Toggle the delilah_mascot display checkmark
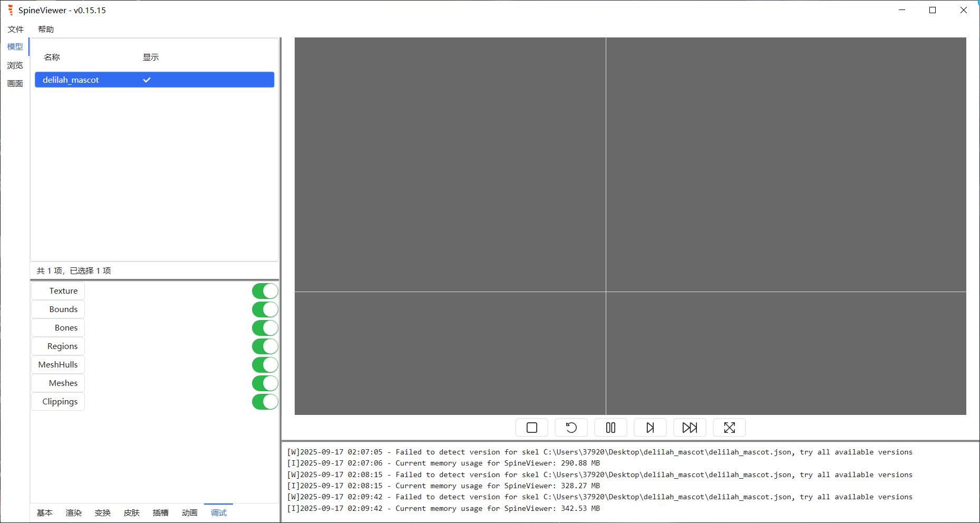 (147, 80)
